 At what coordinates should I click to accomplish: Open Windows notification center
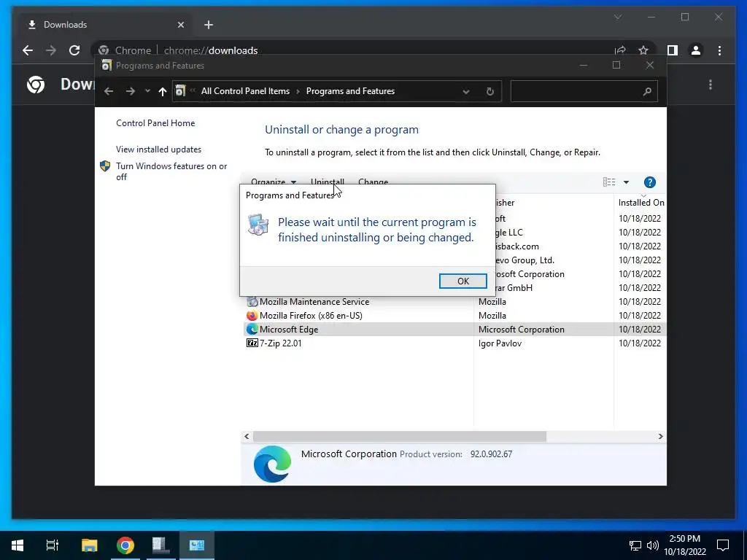point(723,545)
